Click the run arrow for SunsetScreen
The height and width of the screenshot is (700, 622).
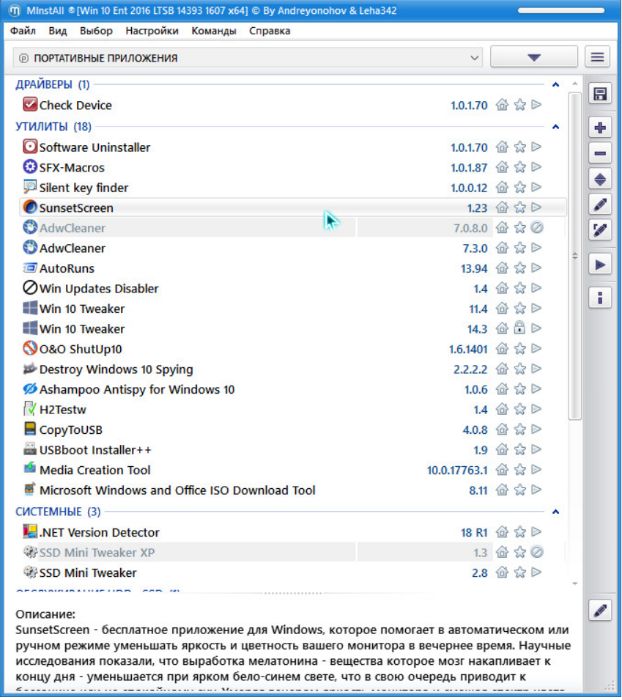537,208
